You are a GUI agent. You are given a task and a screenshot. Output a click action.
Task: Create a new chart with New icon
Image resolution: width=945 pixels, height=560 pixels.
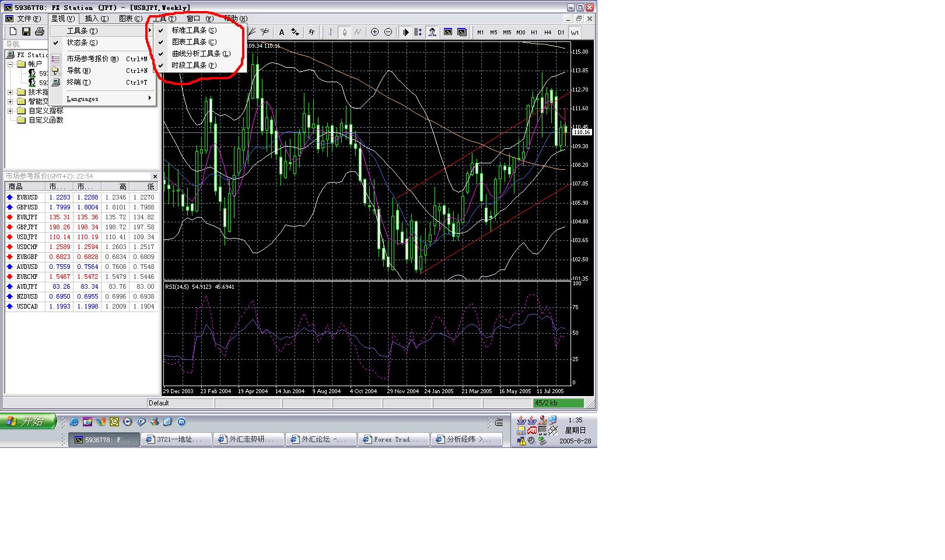[13, 32]
